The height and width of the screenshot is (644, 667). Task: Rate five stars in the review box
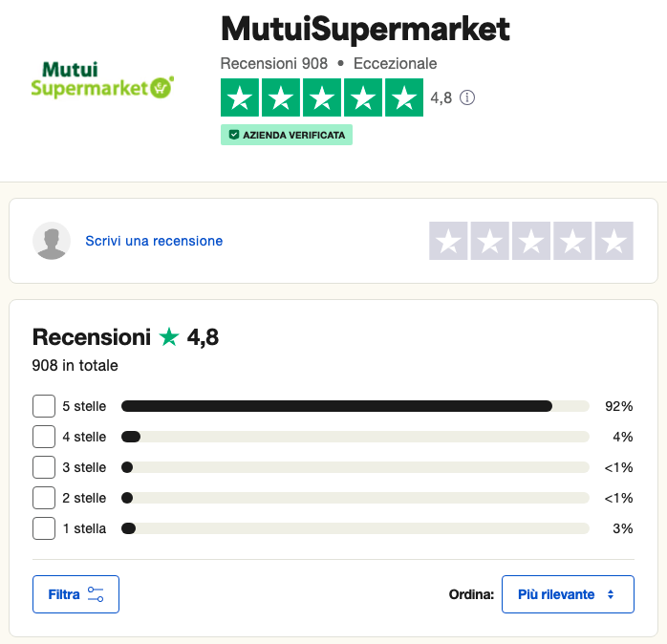coord(614,241)
